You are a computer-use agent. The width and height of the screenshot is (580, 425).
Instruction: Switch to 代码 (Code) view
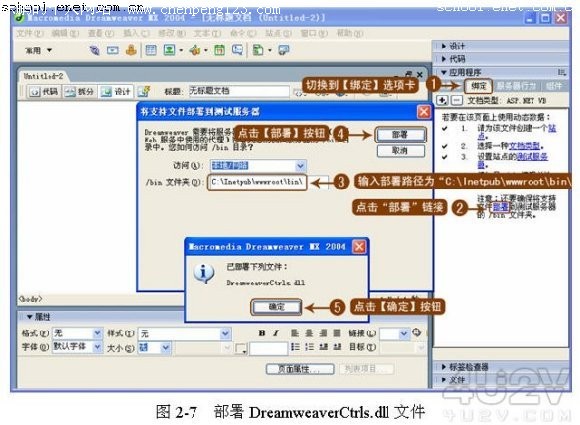44,91
